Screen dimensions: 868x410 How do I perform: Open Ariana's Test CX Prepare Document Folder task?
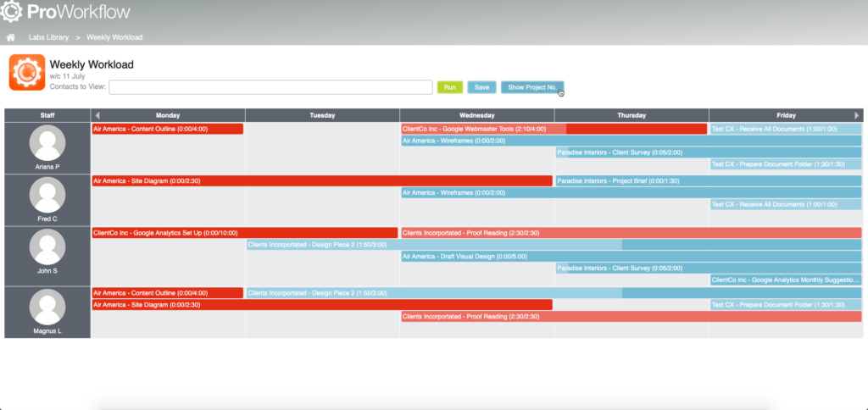(x=786, y=163)
